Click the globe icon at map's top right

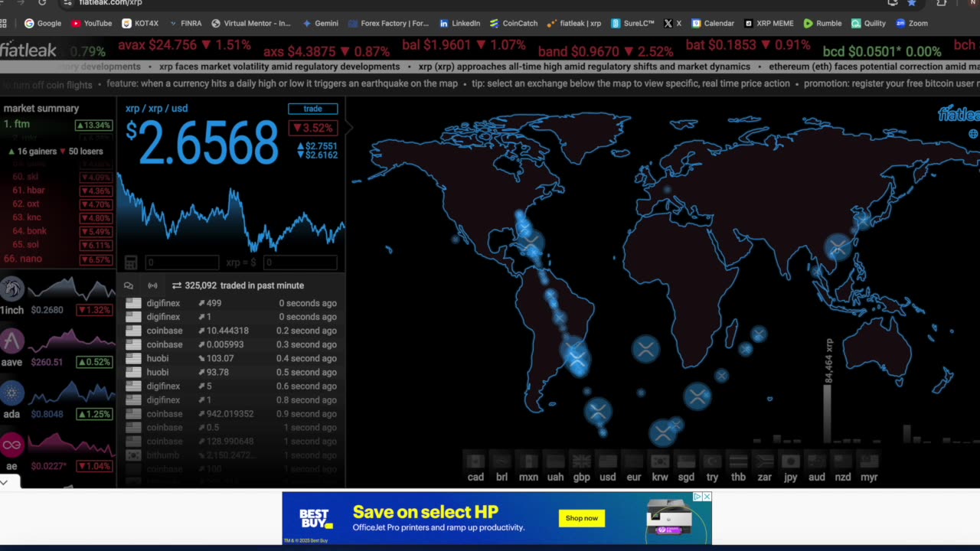[973, 134]
